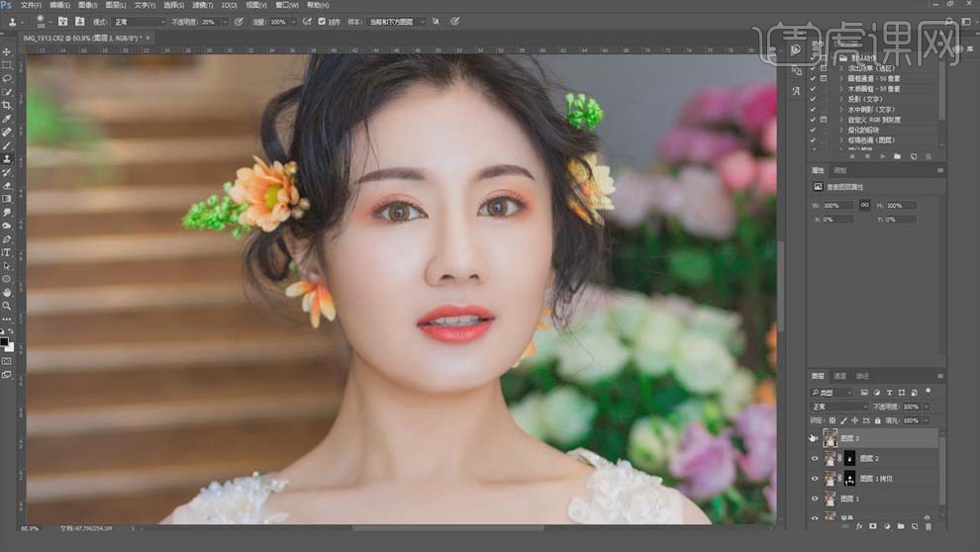Play the selected action
The image size is (980, 552).
click(883, 156)
